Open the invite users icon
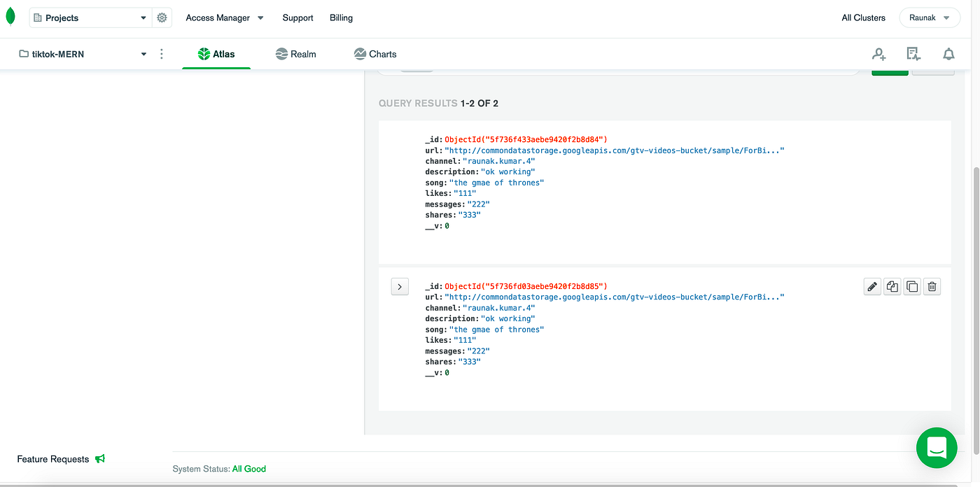 click(x=878, y=54)
